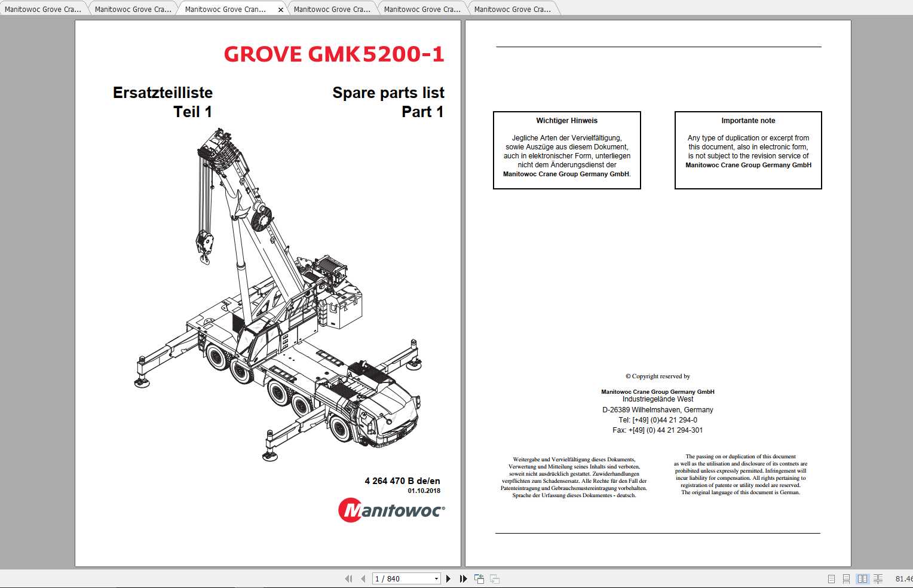This screenshot has width=913, height=588.
Task: Click document number 4 264 470 B de/en
Action: tap(402, 480)
